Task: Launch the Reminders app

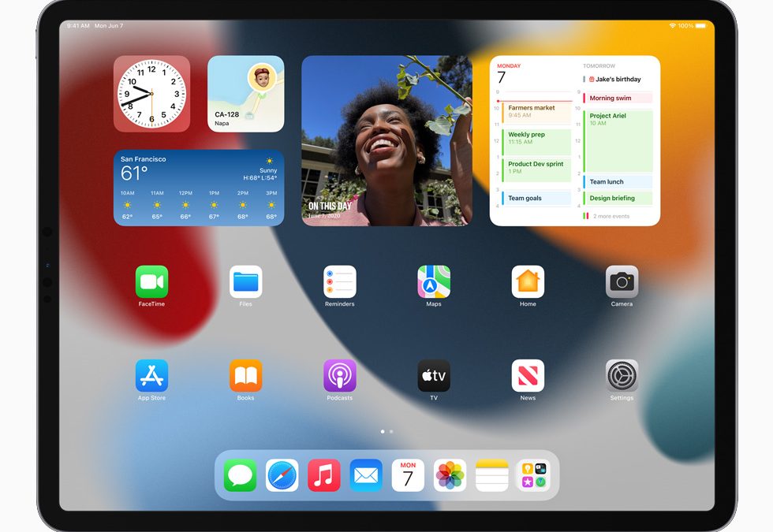Action: (x=340, y=281)
